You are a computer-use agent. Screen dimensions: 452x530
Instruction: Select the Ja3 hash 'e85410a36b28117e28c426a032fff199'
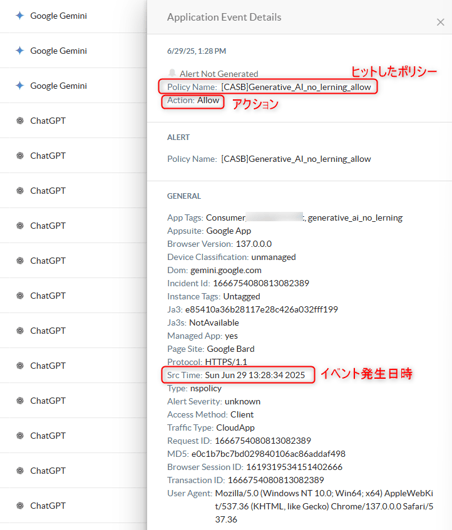point(261,310)
